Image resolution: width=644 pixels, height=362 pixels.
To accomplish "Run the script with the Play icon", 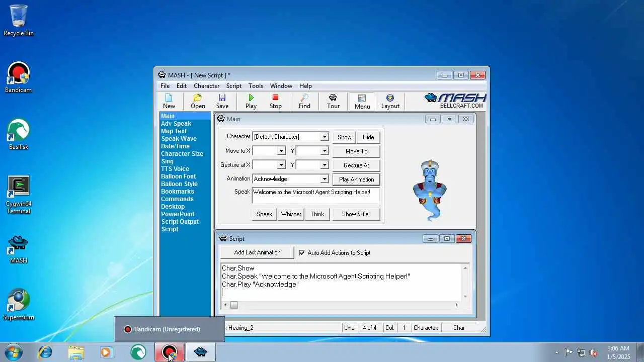I will click(251, 101).
